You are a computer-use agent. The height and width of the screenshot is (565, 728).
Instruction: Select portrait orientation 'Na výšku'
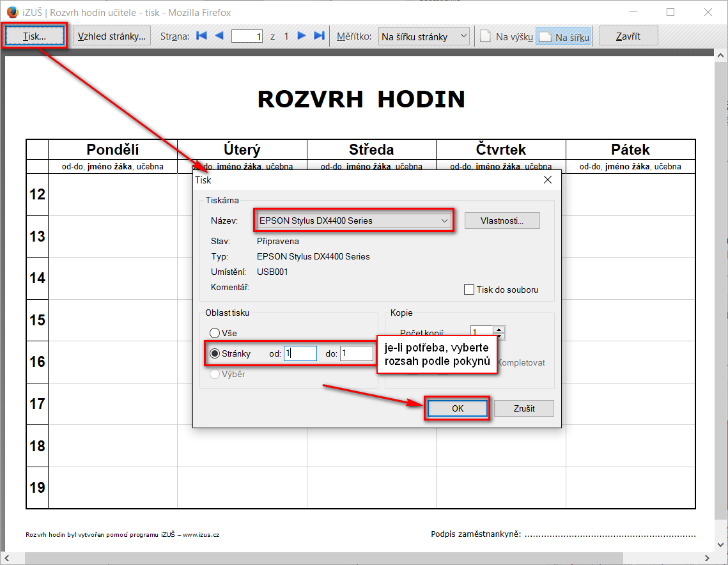point(507,37)
